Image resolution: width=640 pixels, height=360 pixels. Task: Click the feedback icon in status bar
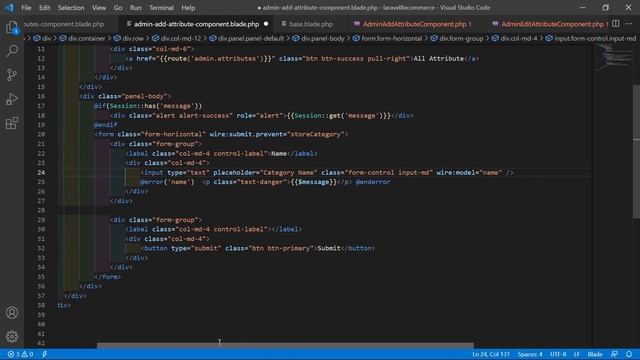[x=614, y=354]
